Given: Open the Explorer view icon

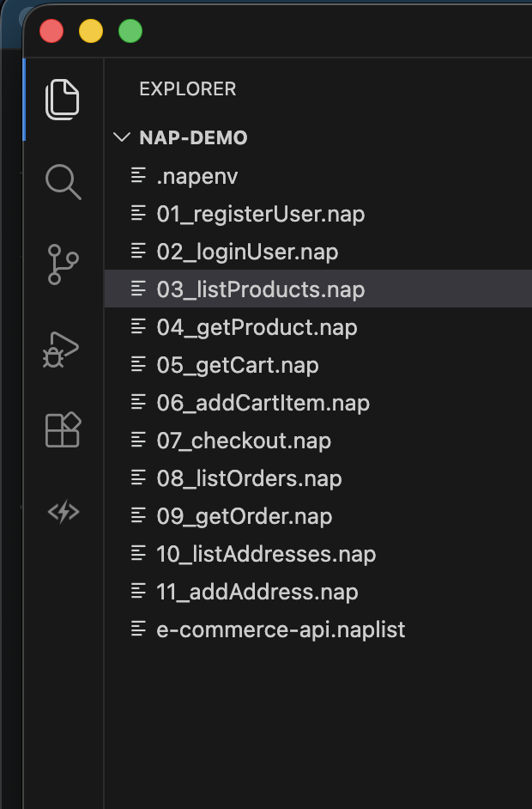Looking at the screenshot, I should tap(63, 100).
